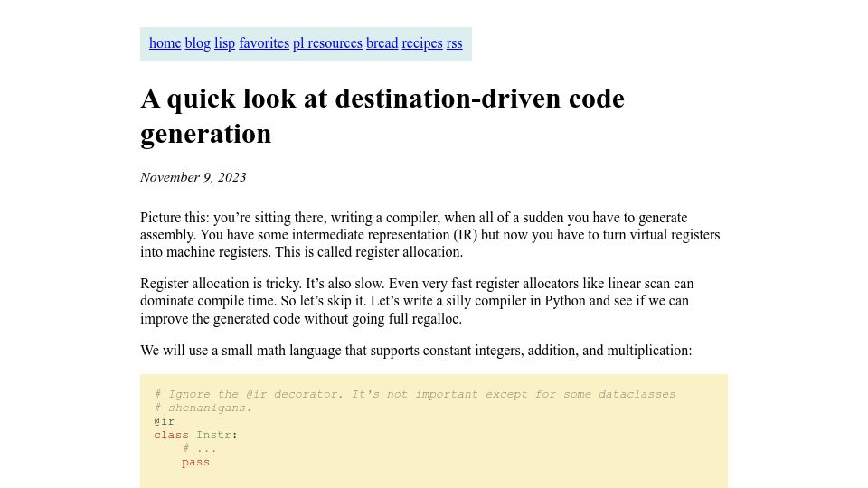Click the 'pass' keyword in code
Viewport: 868px width, 488px height.
coord(196,463)
